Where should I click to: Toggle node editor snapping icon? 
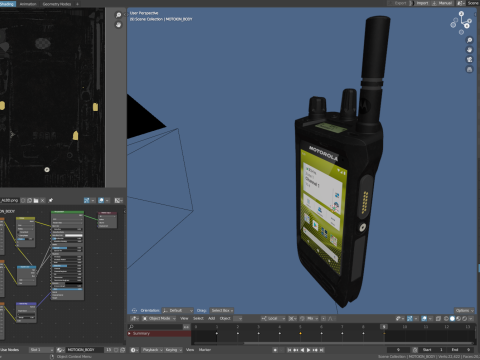pyautogui.click(x=87, y=200)
